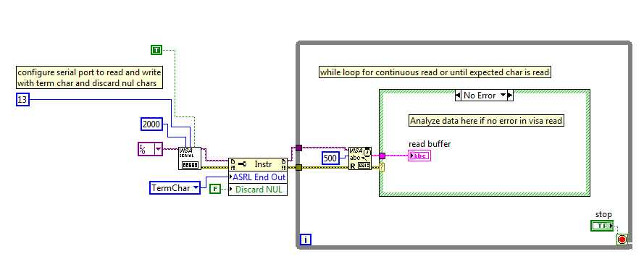Click the error wire loop tunnel
Viewport: 644px width, 267px height.
[x=298, y=167]
